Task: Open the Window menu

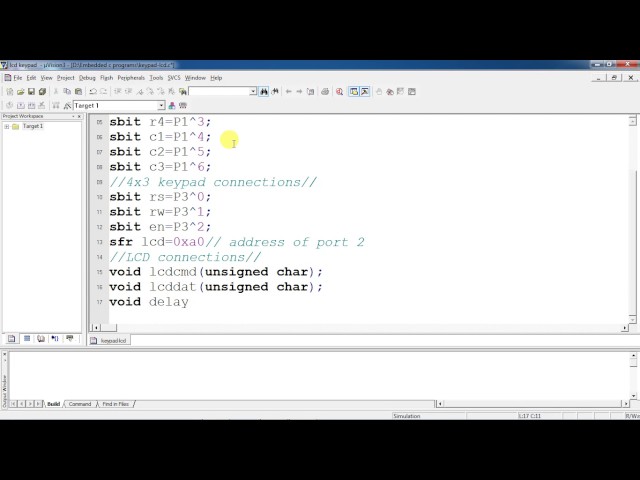Action: coord(195,78)
